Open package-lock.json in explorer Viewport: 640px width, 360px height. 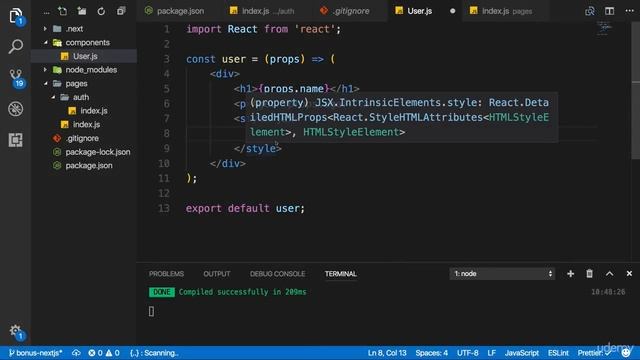98,152
